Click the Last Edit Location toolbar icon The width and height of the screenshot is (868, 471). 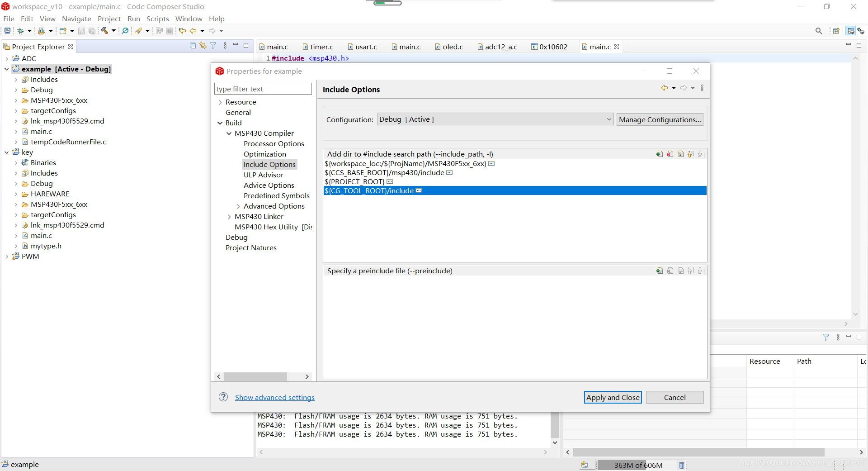182,31
